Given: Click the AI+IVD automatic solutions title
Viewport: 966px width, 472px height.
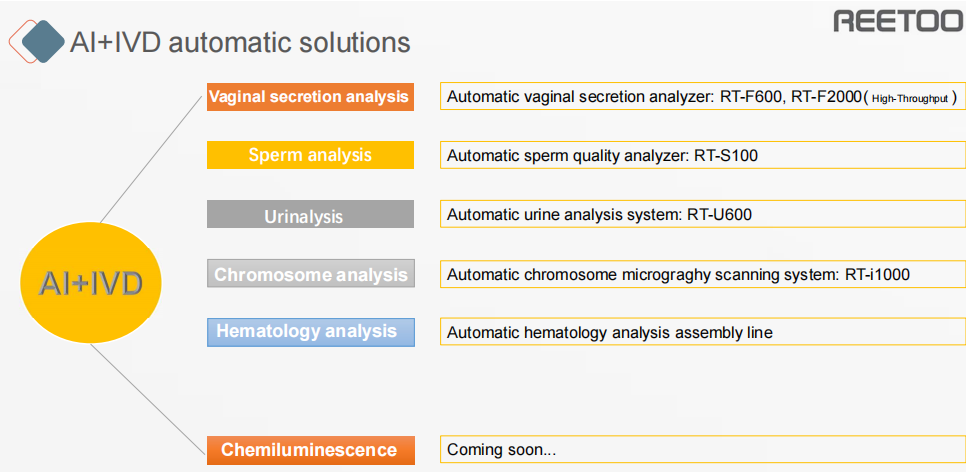Looking at the screenshot, I should 240,42.
